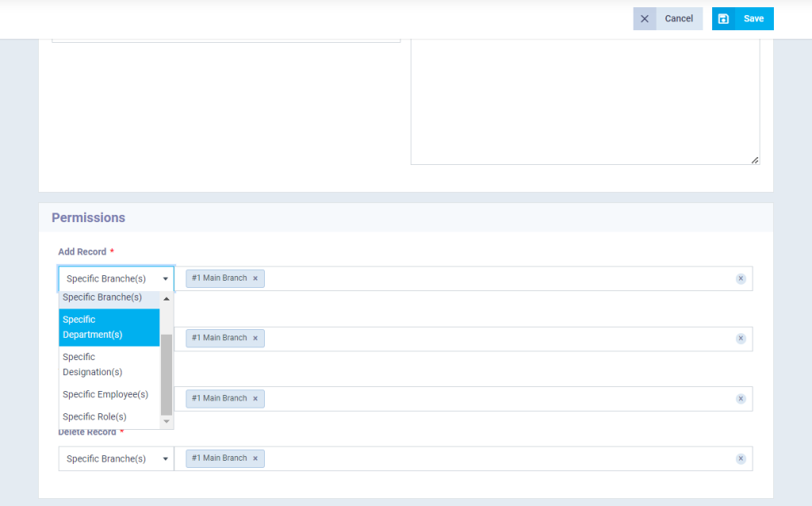
Task: Open the Delete Record scope dropdown
Action: point(116,459)
